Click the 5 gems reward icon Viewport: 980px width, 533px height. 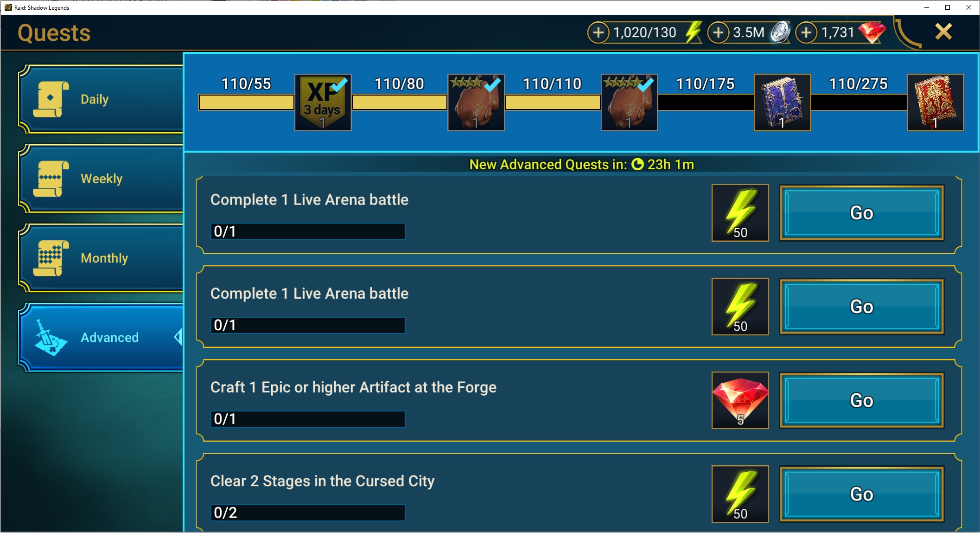coord(740,400)
